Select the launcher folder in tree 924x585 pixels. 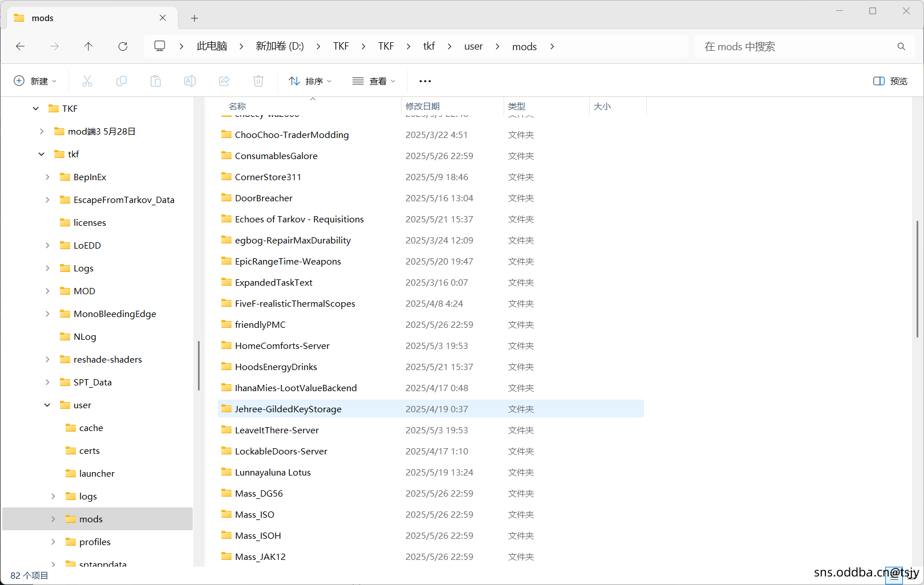96,473
